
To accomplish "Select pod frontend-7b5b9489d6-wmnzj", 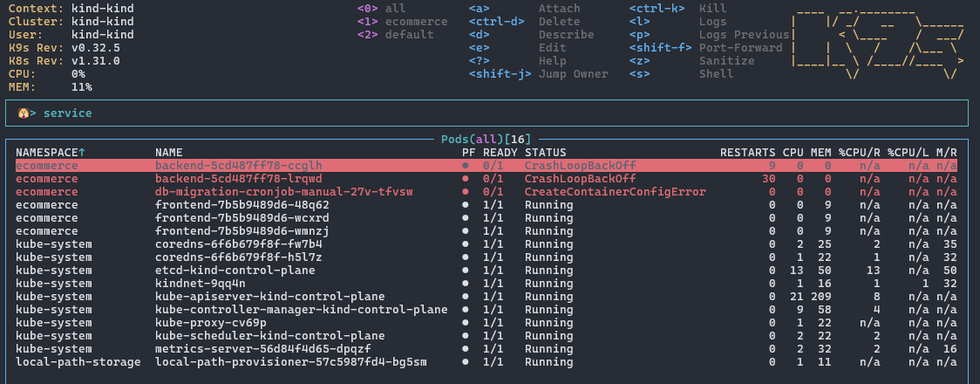I will pos(487,230).
